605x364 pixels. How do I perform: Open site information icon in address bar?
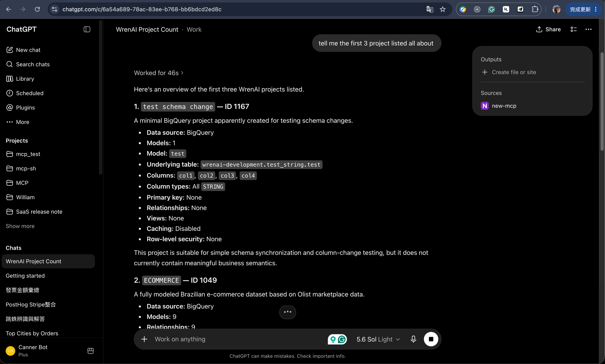(54, 9)
